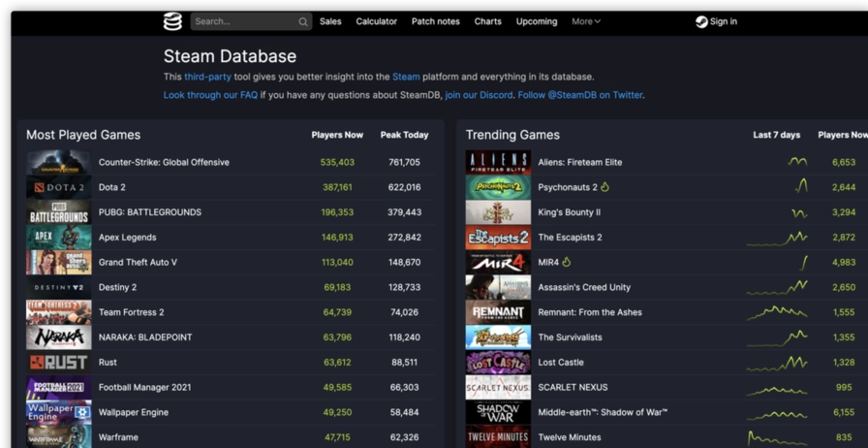Click the Assassin's Creed Unity 7-day sparkline
The image size is (868, 448).
click(x=777, y=287)
